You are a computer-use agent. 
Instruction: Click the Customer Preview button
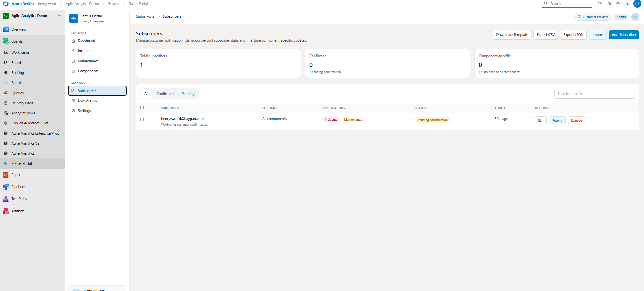coord(593,17)
